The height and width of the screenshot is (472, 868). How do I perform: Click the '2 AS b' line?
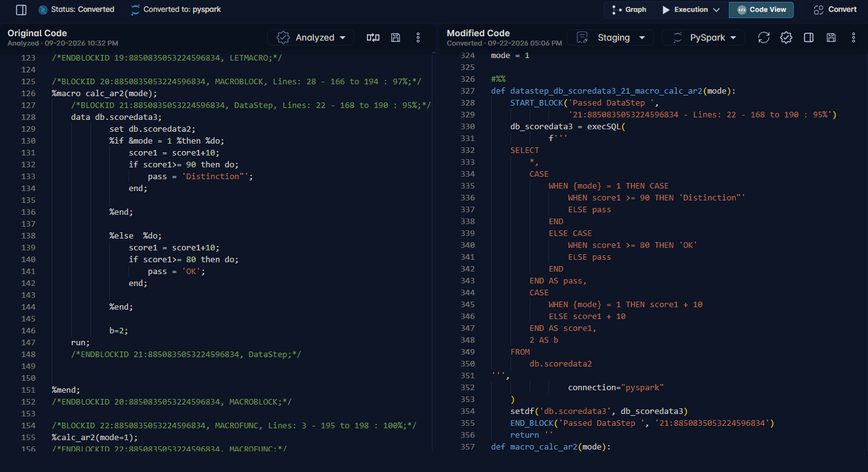[x=544, y=340]
